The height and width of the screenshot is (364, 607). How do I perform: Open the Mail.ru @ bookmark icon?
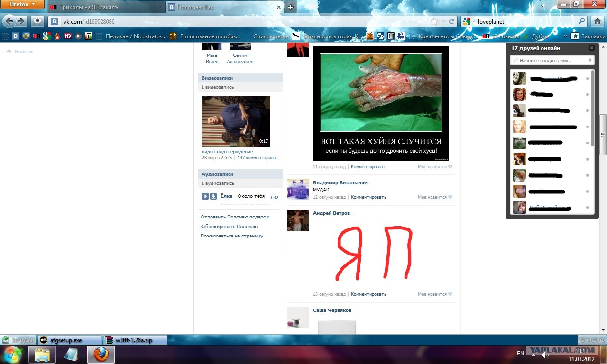[26, 36]
